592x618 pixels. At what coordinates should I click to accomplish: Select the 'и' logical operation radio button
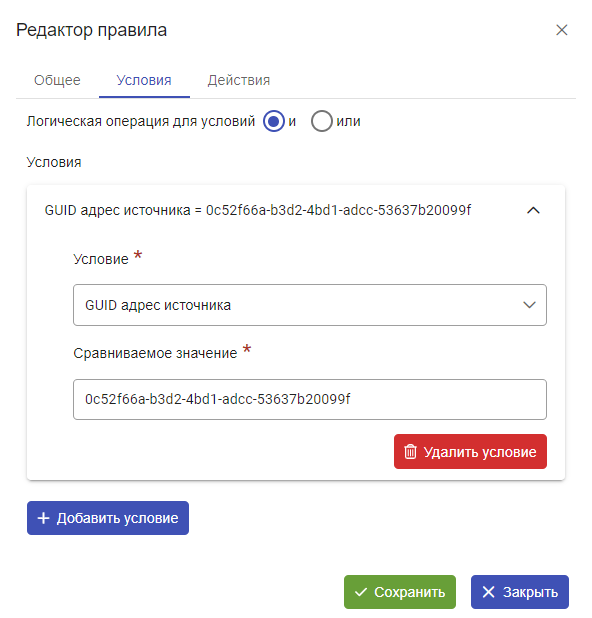tap(274, 121)
